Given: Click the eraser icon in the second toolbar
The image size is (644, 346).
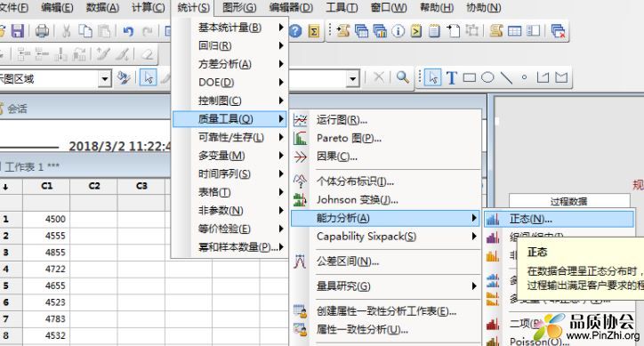Looking at the screenshot, I should point(147,54).
